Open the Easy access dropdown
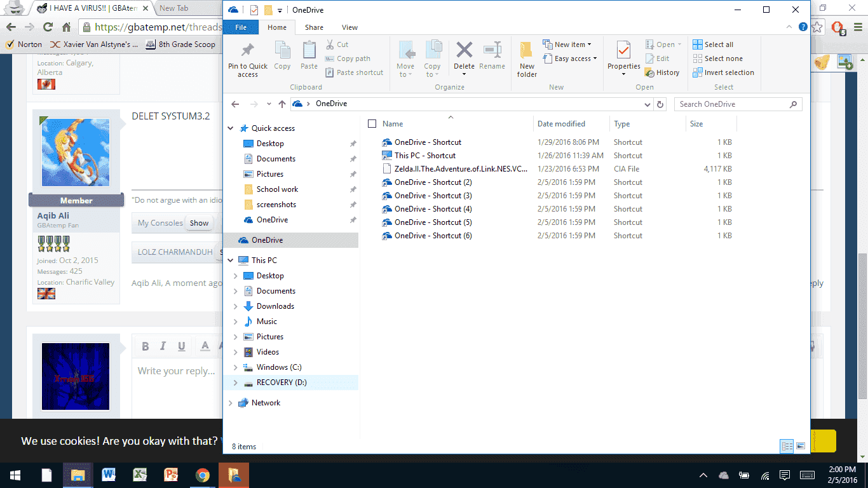868x488 pixels. 569,58
